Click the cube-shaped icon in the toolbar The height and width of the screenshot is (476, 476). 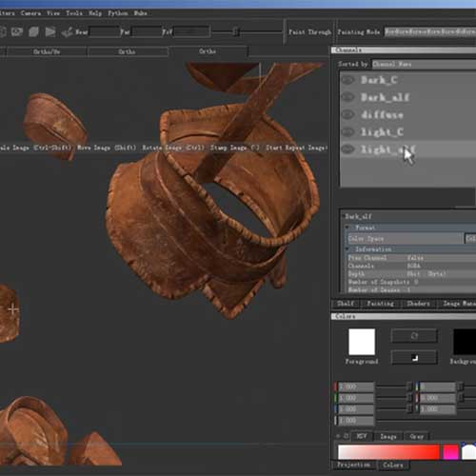[x=33, y=31]
